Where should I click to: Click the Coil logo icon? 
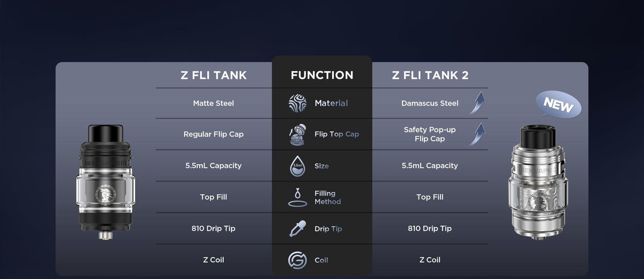pos(297,260)
